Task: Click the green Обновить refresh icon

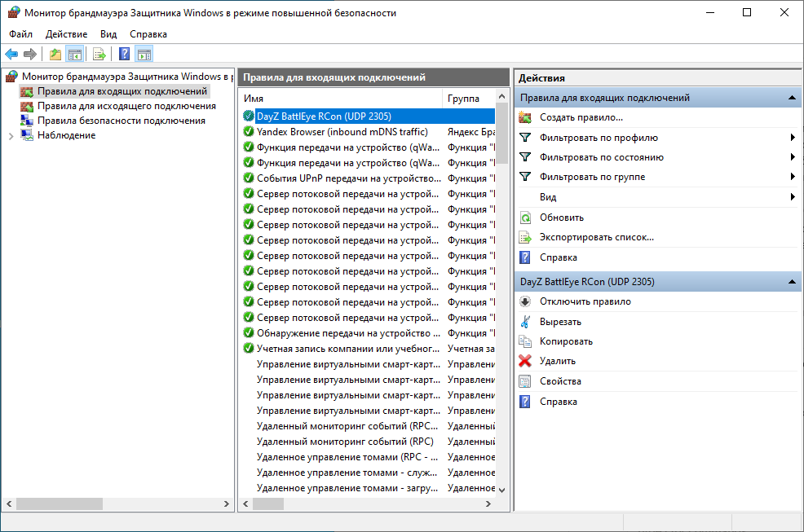Action: 525,218
